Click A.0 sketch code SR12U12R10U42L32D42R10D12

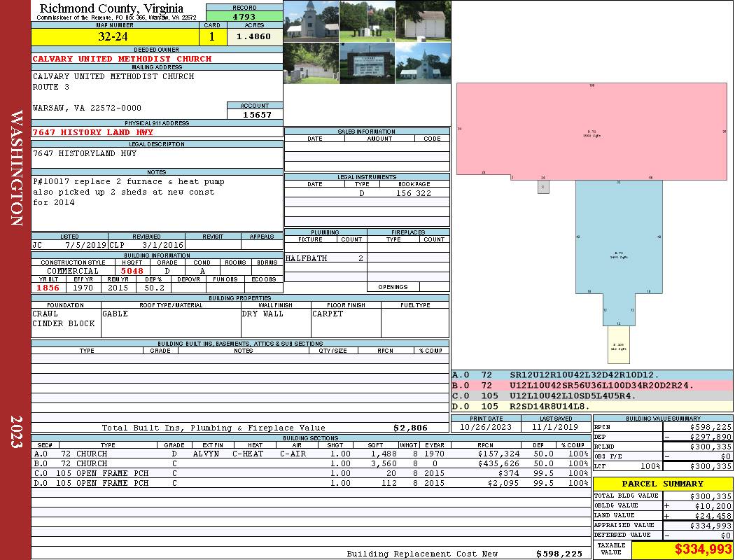coord(584,375)
